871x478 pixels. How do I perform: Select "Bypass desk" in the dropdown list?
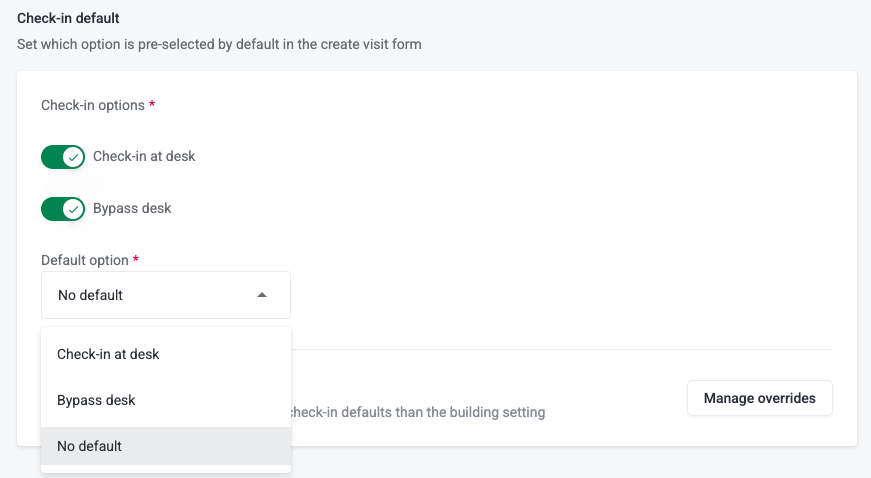coord(96,400)
